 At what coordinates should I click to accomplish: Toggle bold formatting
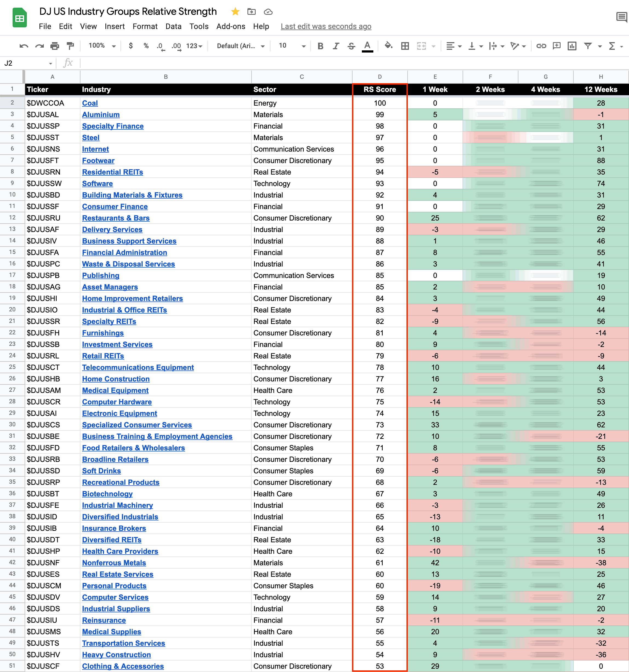click(x=320, y=46)
